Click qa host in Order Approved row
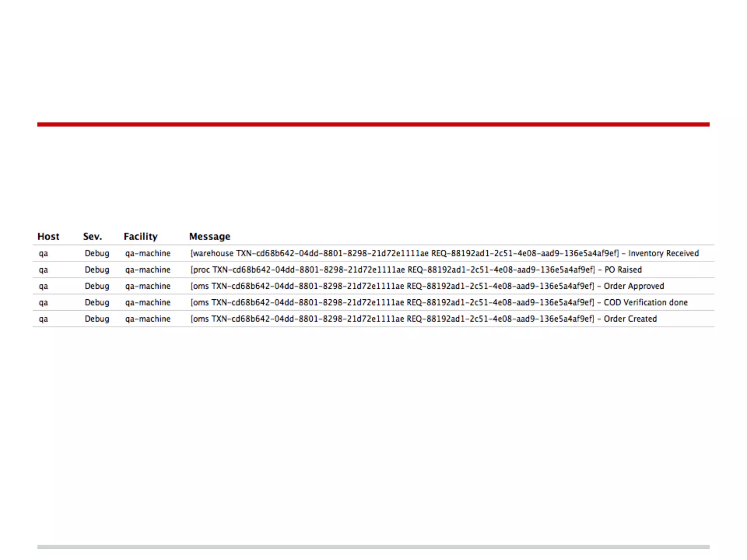This screenshot has width=747, height=560. point(43,287)
